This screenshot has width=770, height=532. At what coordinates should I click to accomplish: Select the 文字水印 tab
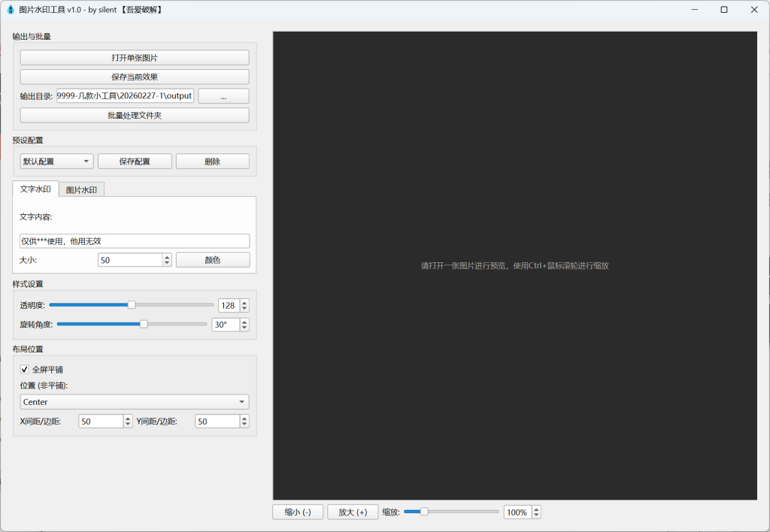(x=35, y=189)
